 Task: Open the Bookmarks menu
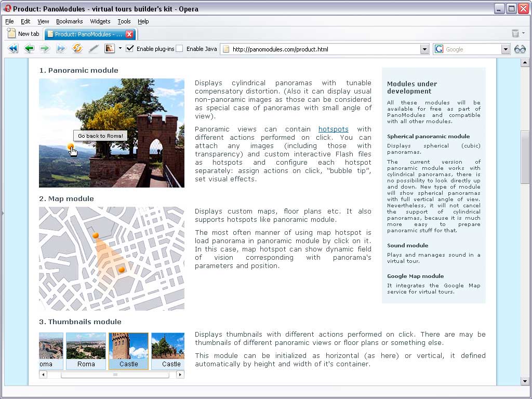[69, 21]
